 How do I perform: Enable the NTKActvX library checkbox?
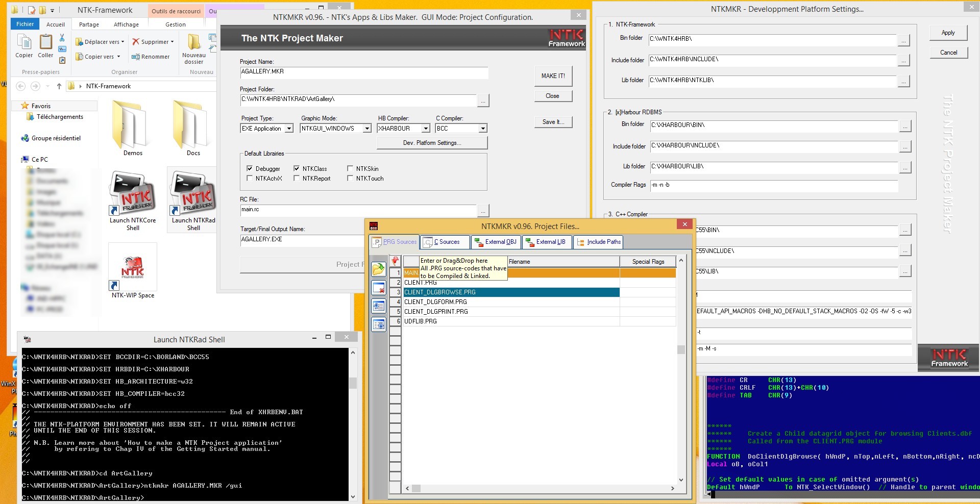tap(250, 178)
